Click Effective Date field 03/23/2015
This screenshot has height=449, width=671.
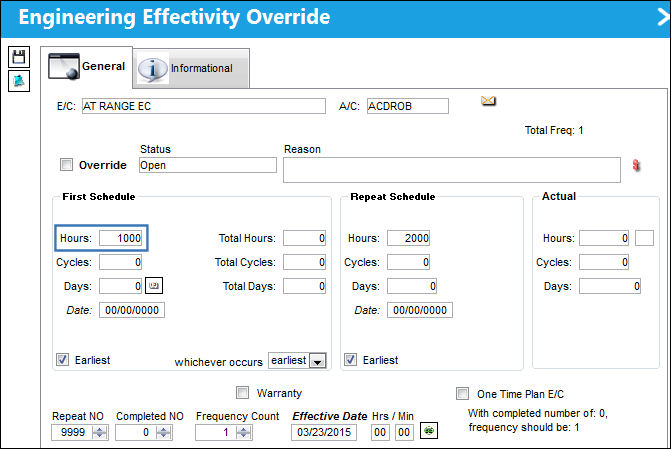324,432
